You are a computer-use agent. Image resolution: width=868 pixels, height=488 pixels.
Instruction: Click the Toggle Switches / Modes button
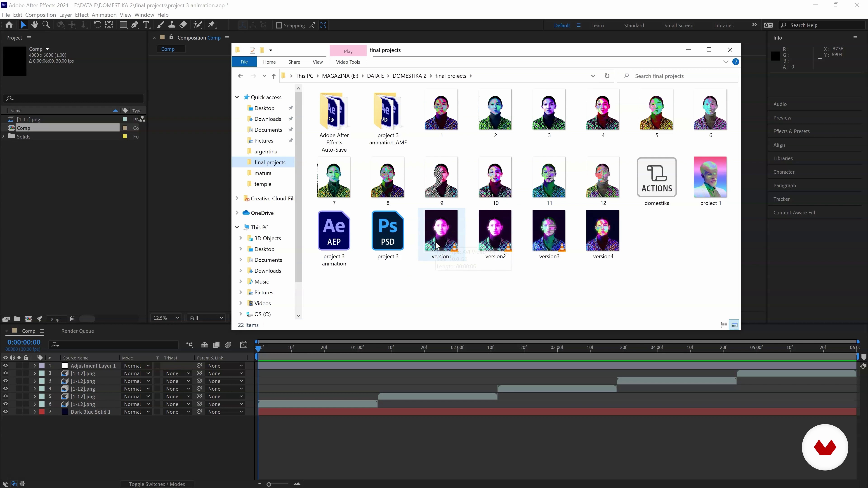coord(157,484)
